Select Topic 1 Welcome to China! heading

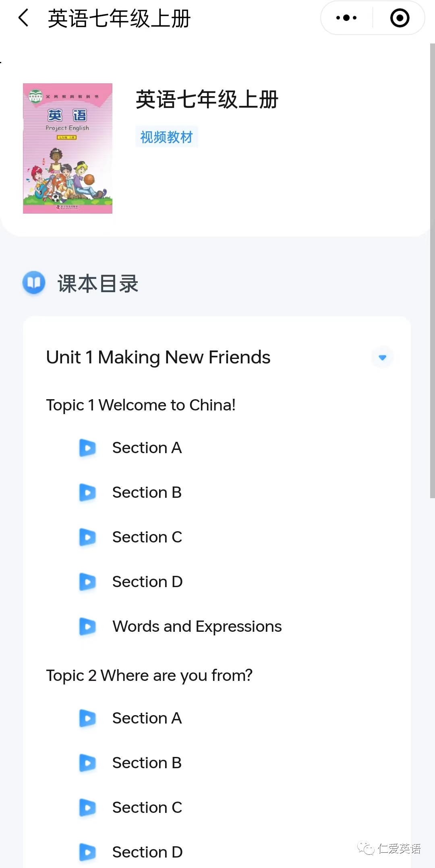click(141, 405)
